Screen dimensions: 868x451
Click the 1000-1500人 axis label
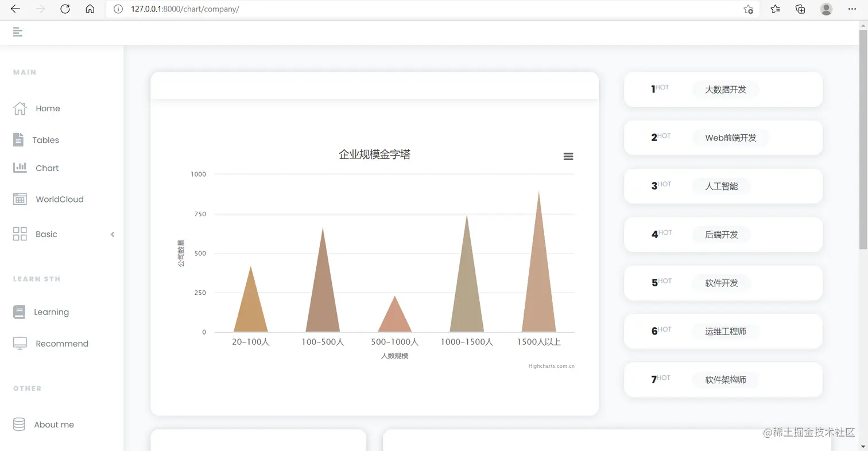click(467, 342)
